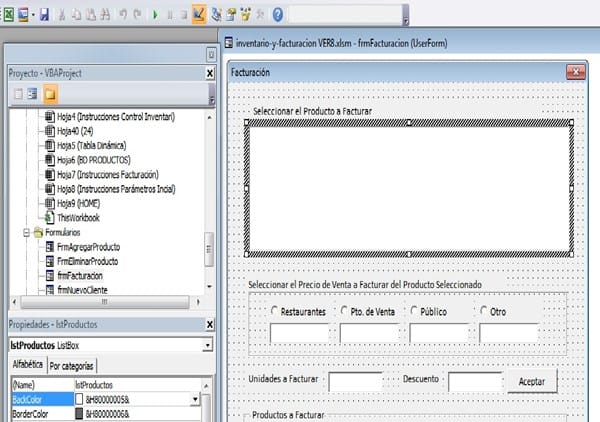Collapse the Formularios folder in tree
The height and width of the screenshot is (422, 600).
point(24,232)
